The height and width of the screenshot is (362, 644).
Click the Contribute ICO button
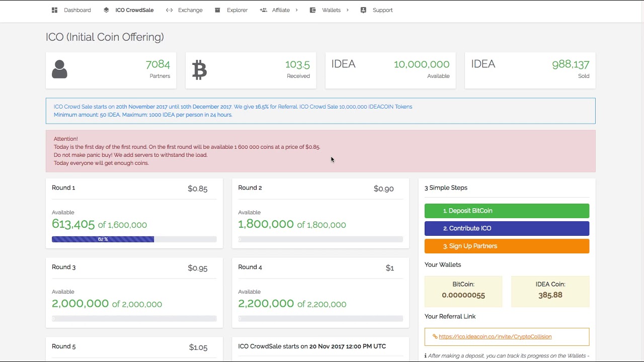tap(507, 228)
